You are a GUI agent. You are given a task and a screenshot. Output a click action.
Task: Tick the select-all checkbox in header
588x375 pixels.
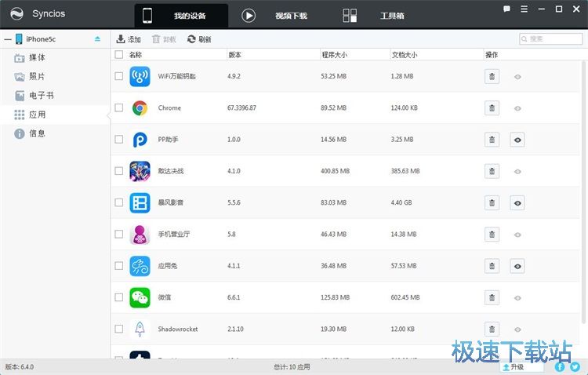coord(119,54)
